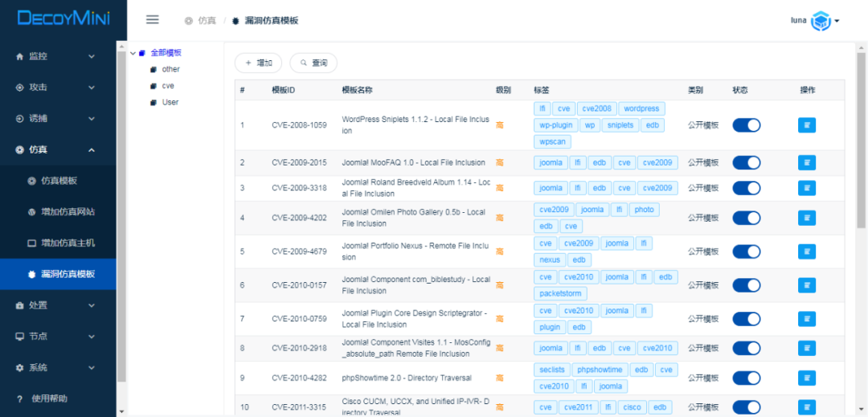This screenshot has width=868, height=417.
Task: Collapse the 全部模板 tree arrow
Action: click(133, 53)
